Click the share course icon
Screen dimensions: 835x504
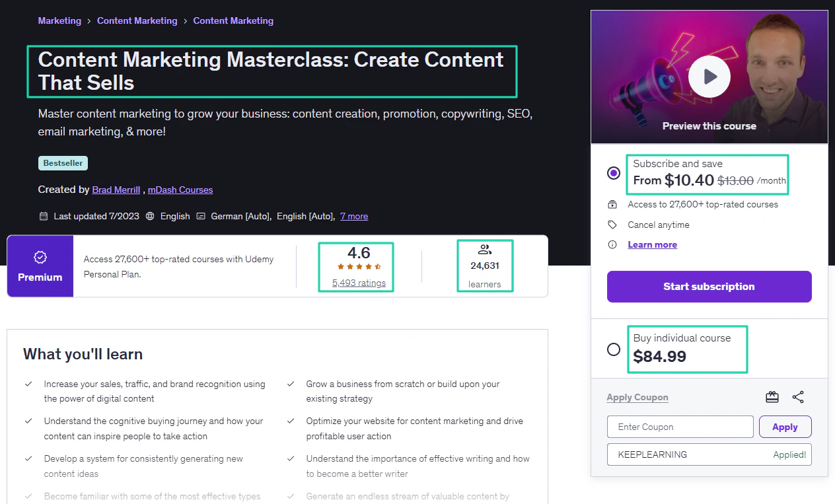[x=798, y=397]
